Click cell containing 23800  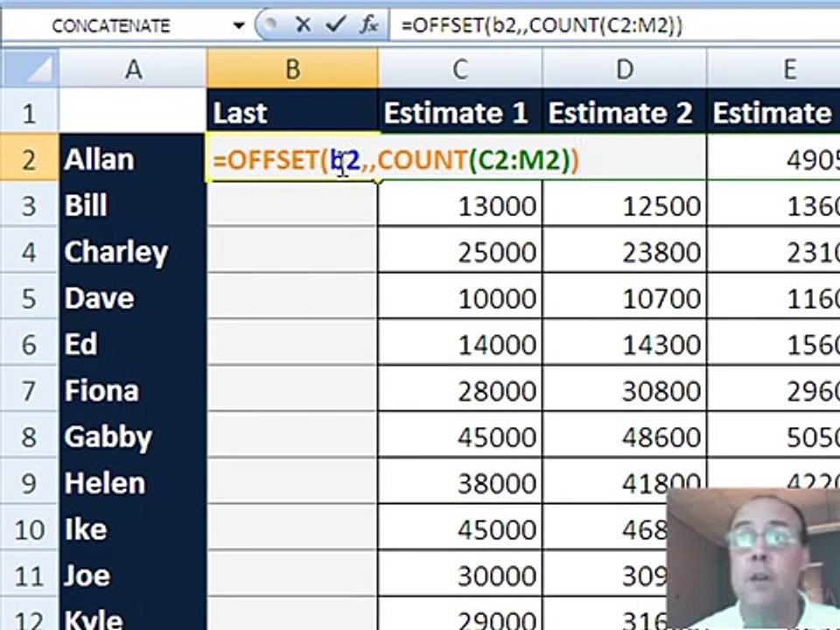click(x=625, y=251)
